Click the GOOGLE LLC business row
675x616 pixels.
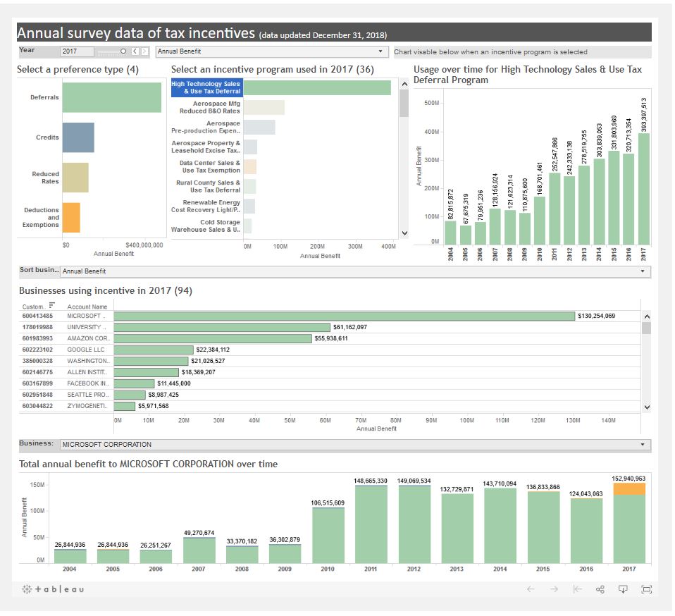[154, 350]
